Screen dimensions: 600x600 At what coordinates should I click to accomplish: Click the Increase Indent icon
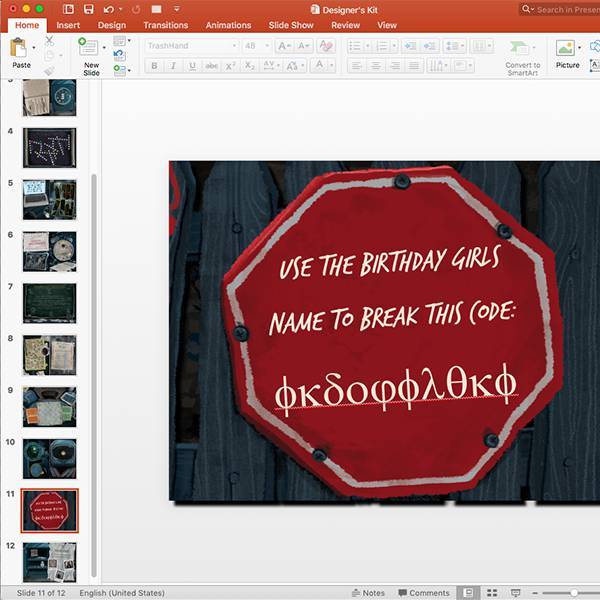pos(429,46)
